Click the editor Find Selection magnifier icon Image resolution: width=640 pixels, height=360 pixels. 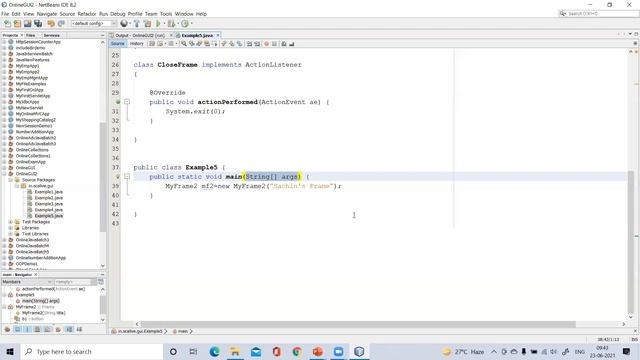click(184, 44)
